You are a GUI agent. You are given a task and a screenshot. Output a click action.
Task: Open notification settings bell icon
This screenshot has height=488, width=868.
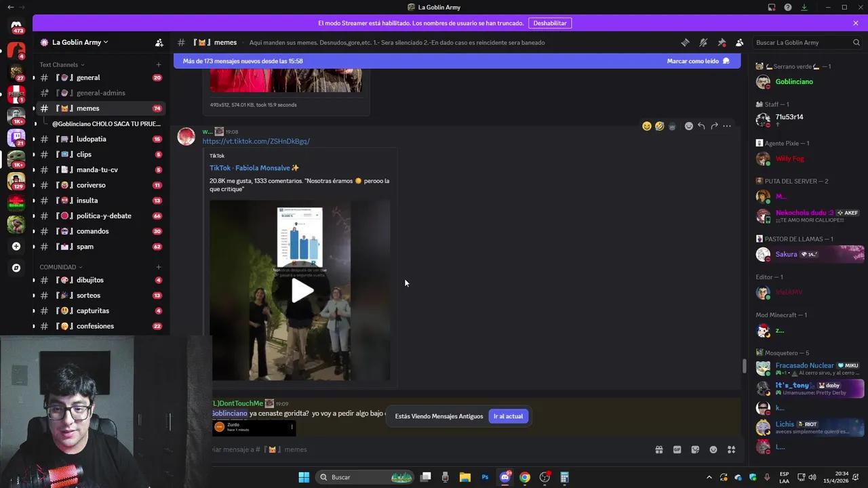click(703, 42)
